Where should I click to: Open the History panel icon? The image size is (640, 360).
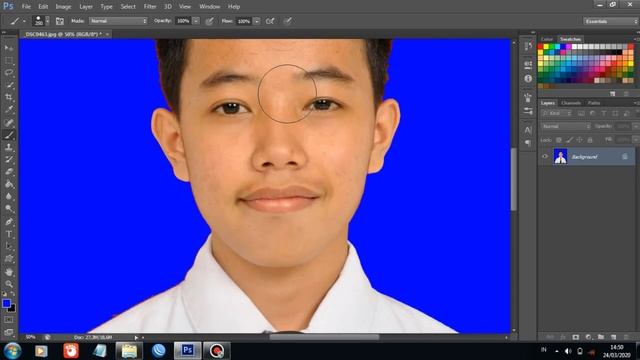click(528, 46)
